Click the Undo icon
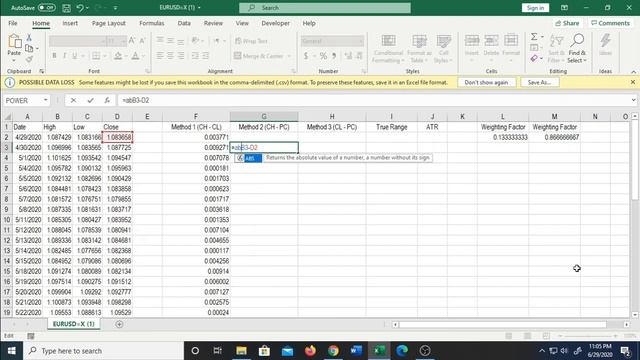 pos(80,8)
